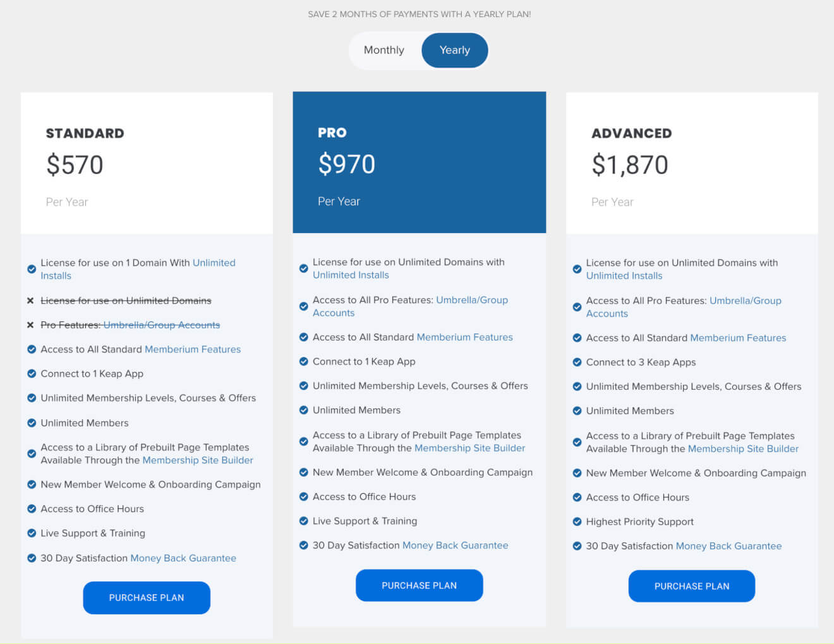
Task: Open Memberium Features link in Pro plan
Action: (464, 337)
